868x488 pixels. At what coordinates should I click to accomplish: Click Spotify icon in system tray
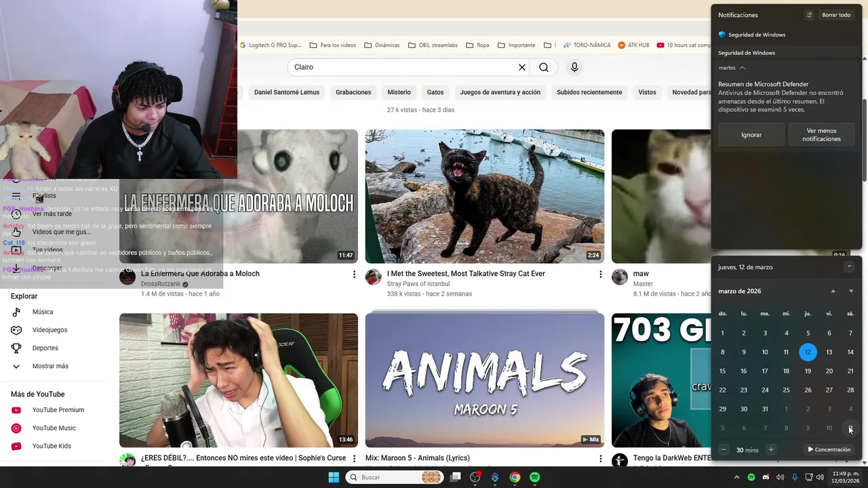pyautogui.click(x=751, y=477)
